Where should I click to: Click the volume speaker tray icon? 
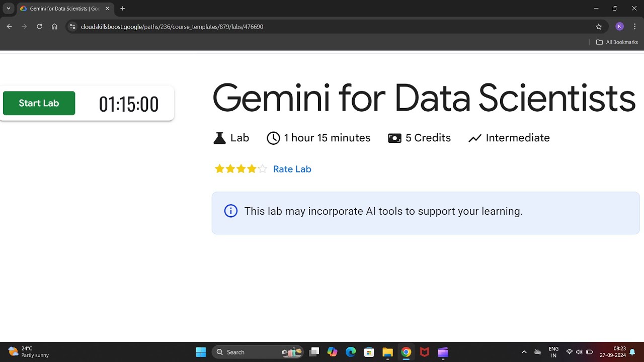tap(579, 352)
